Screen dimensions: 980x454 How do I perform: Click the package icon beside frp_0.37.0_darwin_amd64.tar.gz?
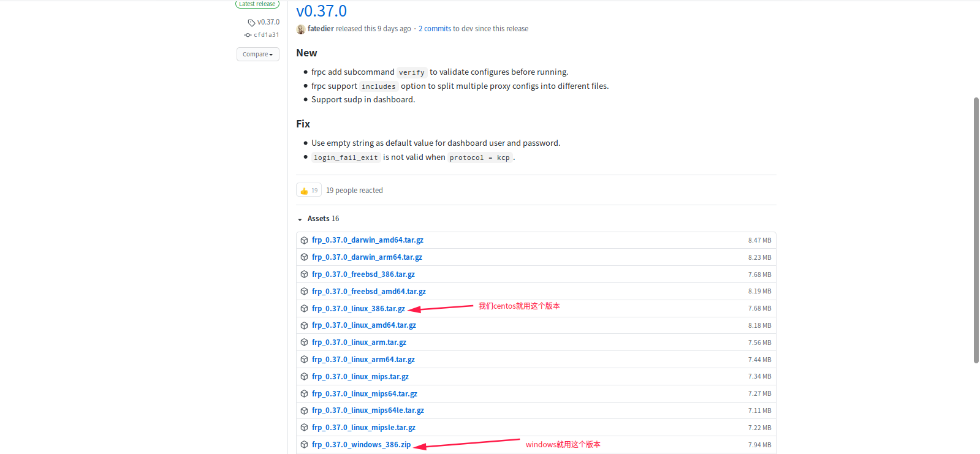click(304, 240)
